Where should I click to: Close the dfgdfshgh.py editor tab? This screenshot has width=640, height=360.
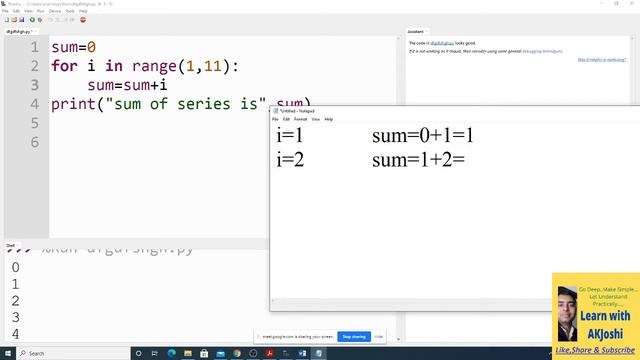click(x=36, y=31)
